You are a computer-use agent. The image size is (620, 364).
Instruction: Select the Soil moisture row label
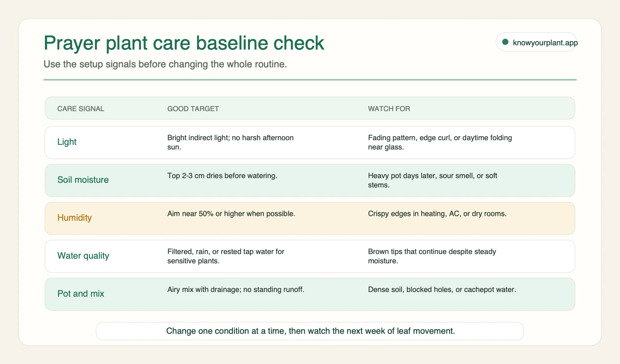tap(83, 180)
